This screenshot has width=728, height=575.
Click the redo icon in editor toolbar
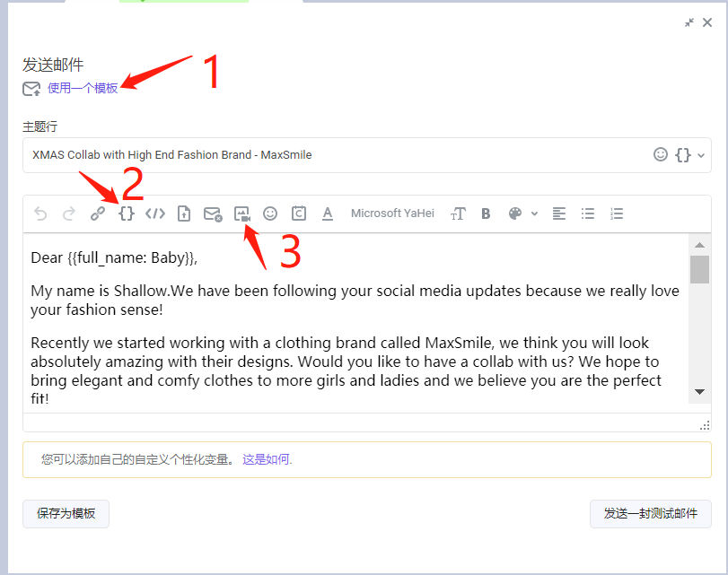click(69, 213)
